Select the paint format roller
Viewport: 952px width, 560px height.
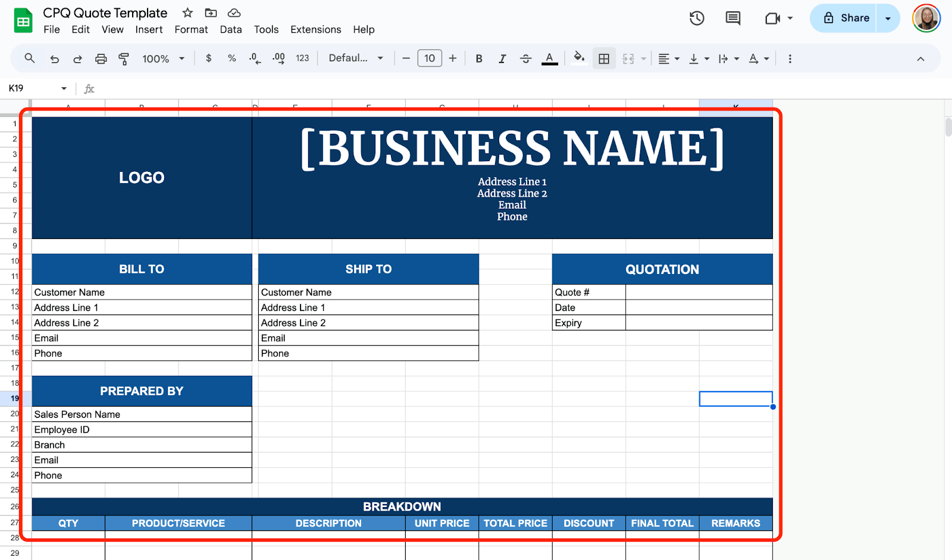(x=124, y=59)
